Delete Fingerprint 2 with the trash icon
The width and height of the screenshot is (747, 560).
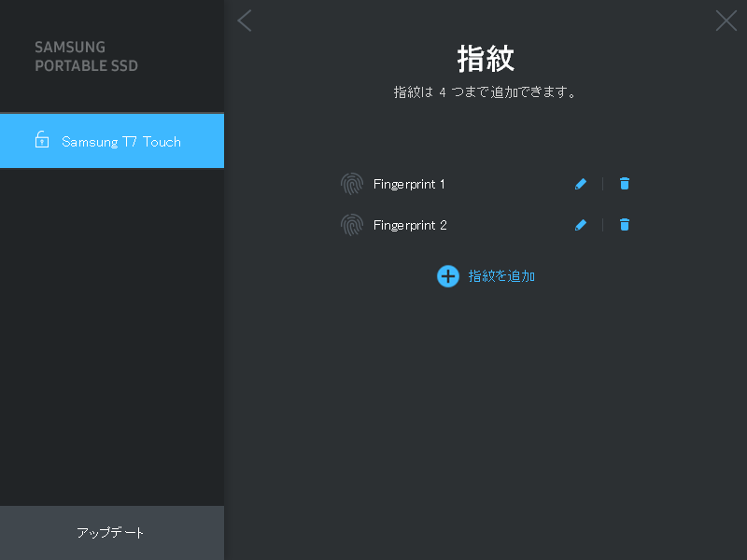624,225
